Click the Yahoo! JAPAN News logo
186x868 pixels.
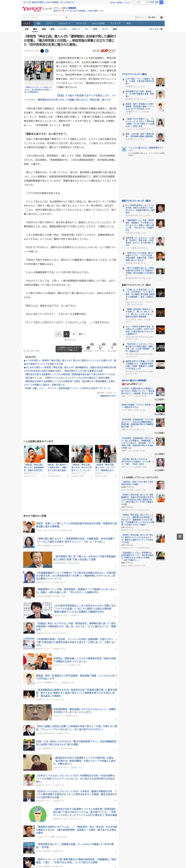(x=37, y=9)
